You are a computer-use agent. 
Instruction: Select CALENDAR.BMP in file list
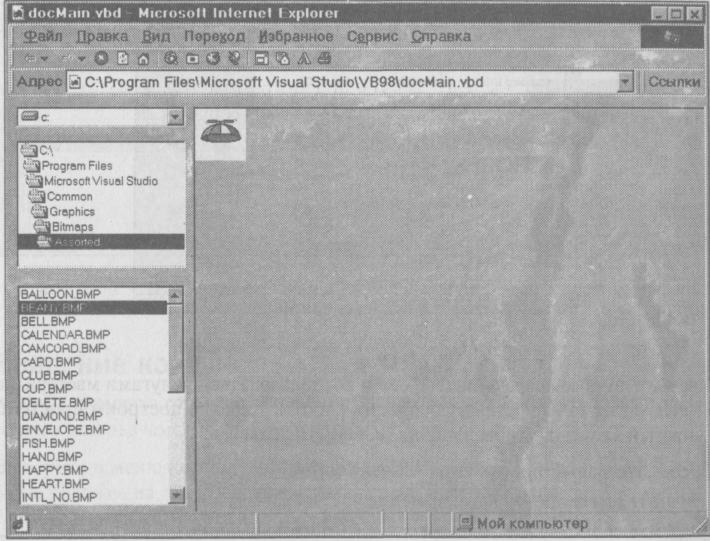click(66, 335)
